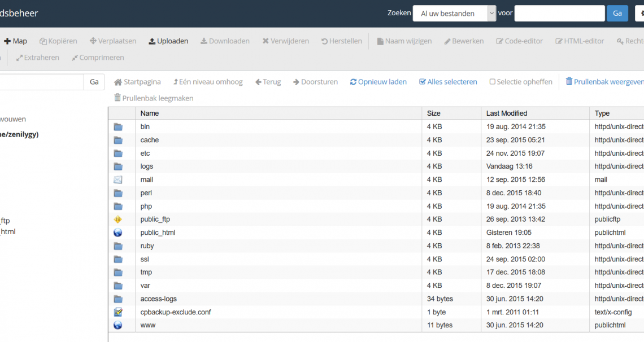Select the etc folder icon
644x342 pixels.
point(118,154)
